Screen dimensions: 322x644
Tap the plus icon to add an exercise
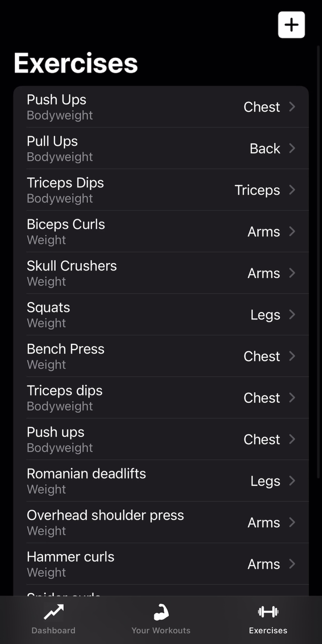291,25
